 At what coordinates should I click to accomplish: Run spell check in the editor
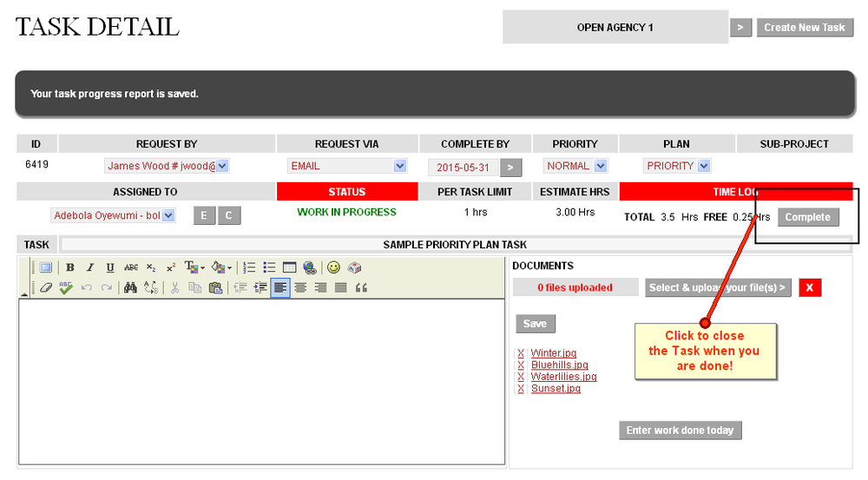click(66, 288)
